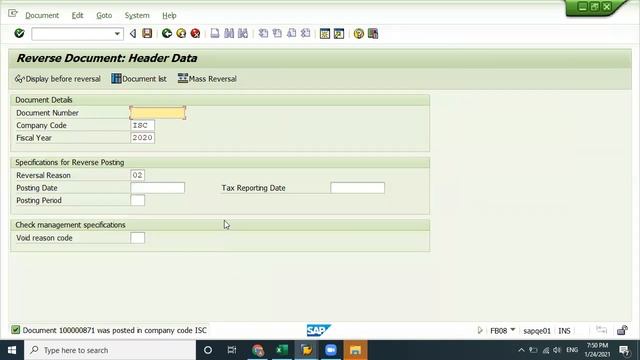Click the Posting Date input field
Viewport: 640px width, 360px height.
158,188
